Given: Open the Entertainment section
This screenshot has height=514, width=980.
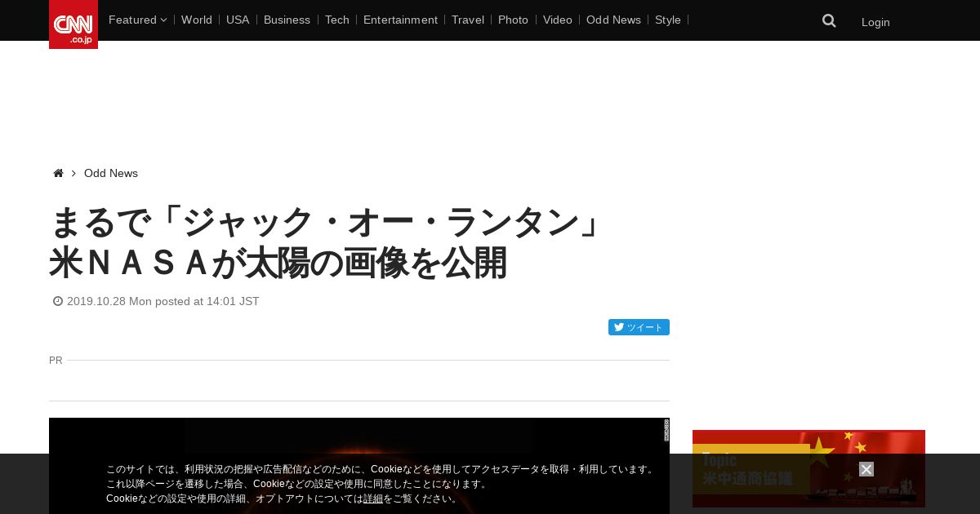Looking at the screenshot, I should (400, 20).
